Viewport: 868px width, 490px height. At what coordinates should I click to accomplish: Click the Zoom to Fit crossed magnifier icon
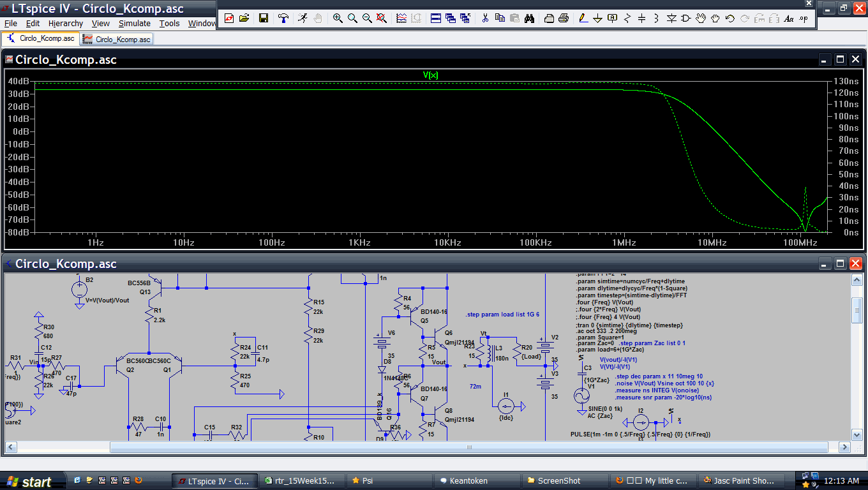point(382,19)
